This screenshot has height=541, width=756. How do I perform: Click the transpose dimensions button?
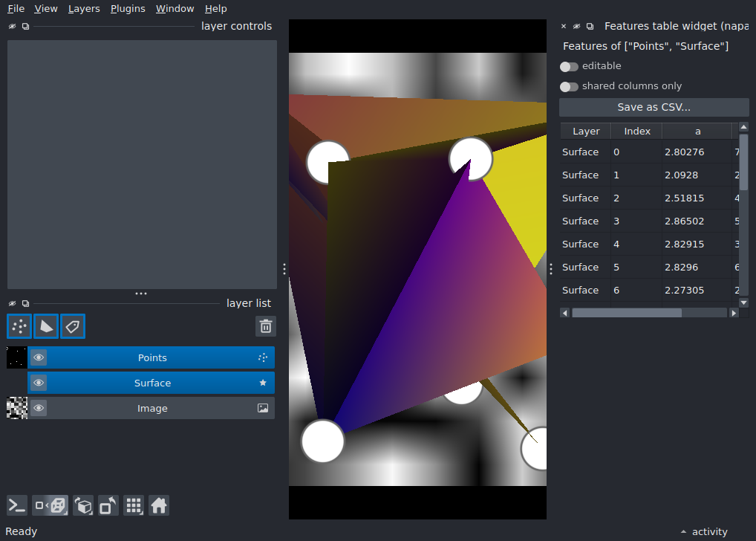point(108,506)
